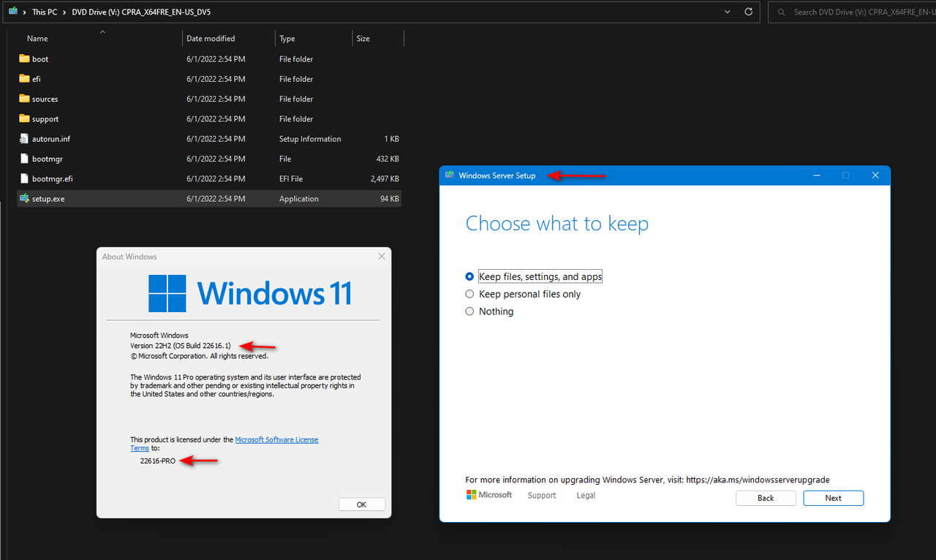Select the setup.exe file name

(x=48, y=199)
